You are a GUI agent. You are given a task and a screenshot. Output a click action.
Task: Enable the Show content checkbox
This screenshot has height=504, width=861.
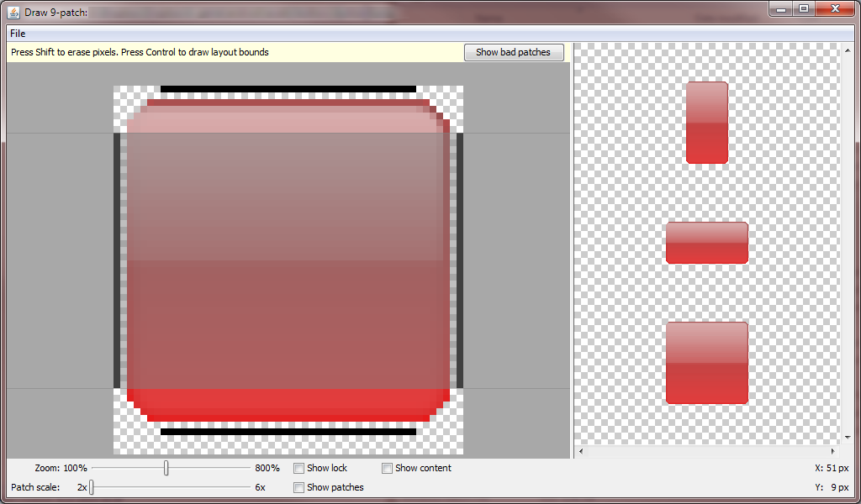pos(387,468)
